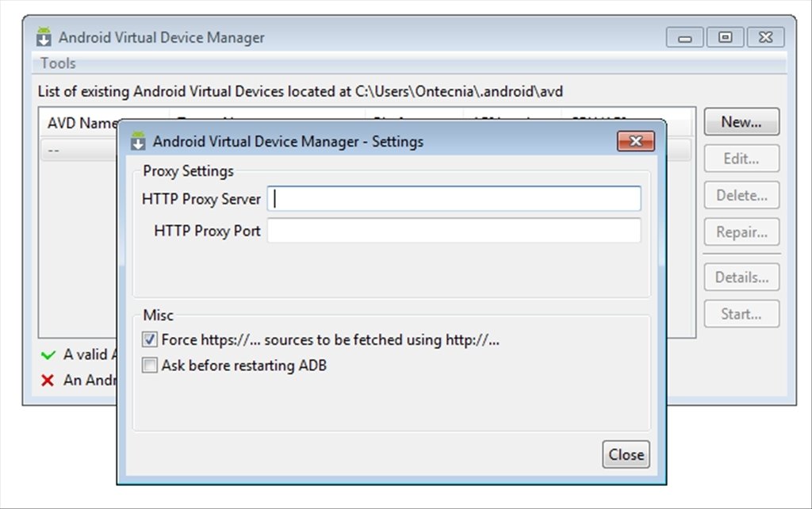Click the 'Proxy Settings' group label

(x=188, y=171)
